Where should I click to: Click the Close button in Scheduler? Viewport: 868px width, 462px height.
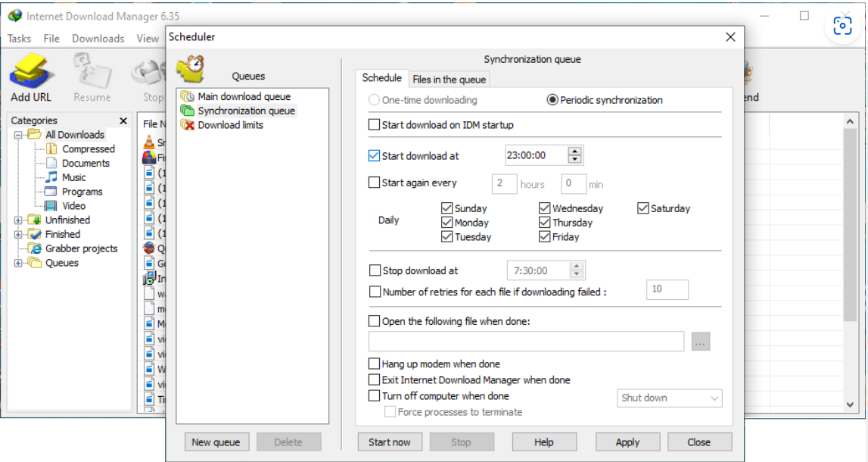point(699,442)
